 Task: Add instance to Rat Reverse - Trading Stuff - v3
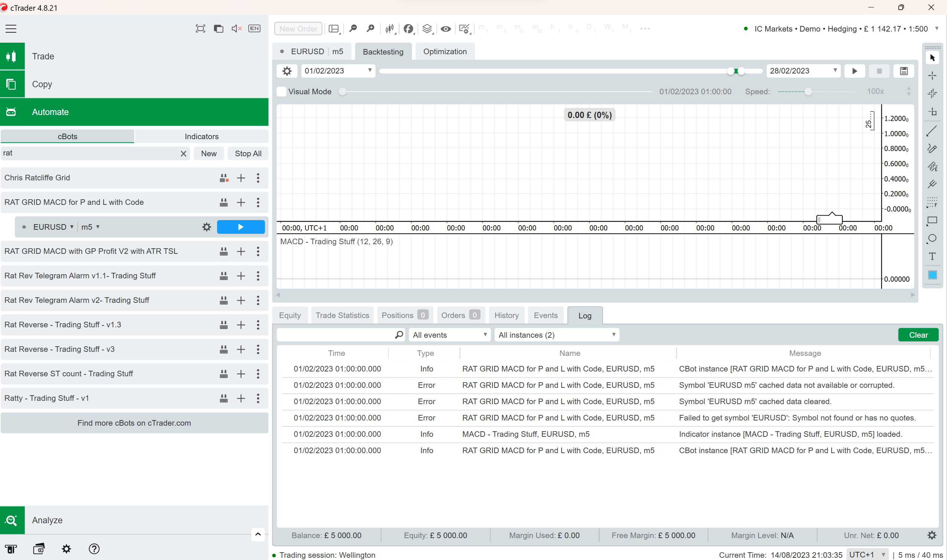(x=241, y=350)
